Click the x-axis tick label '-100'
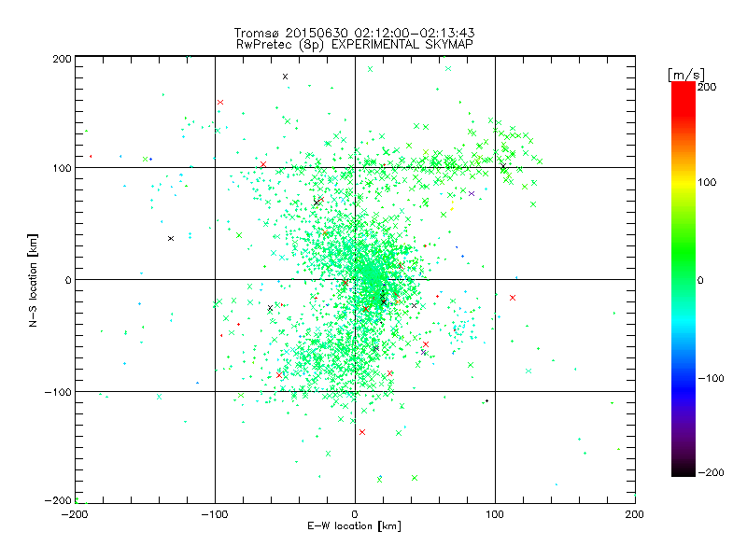Screen dimensions: 747x560 click(x=215, y=514)
